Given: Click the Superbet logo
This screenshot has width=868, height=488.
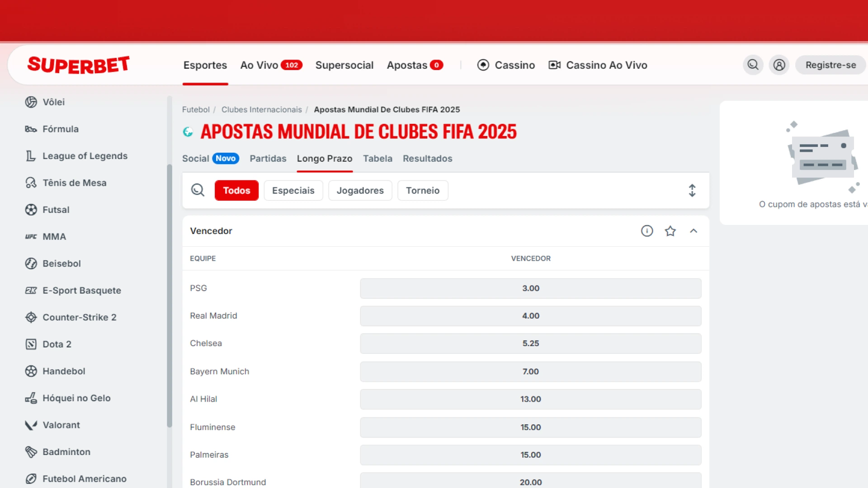Looking at the screenshot, I should pos(79,65).
